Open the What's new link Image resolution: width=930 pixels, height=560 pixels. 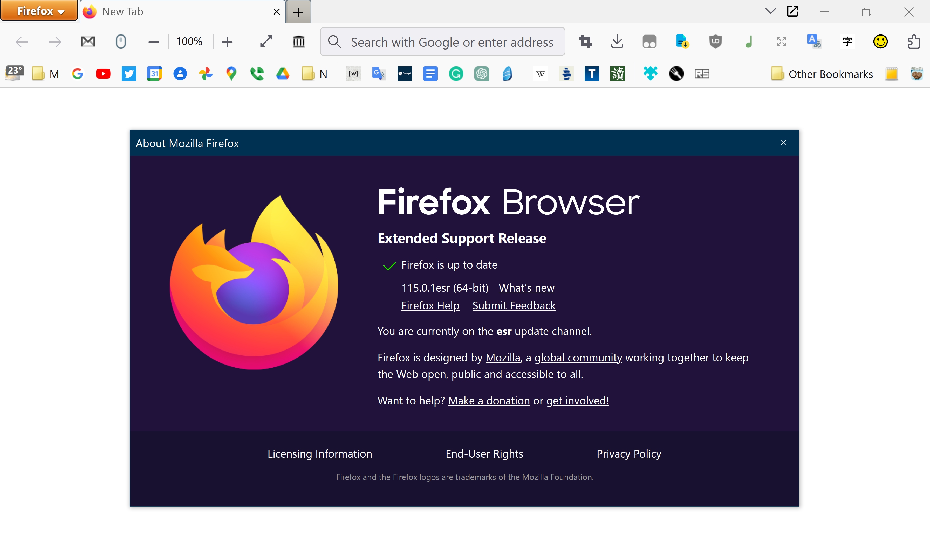coord(526,288)
